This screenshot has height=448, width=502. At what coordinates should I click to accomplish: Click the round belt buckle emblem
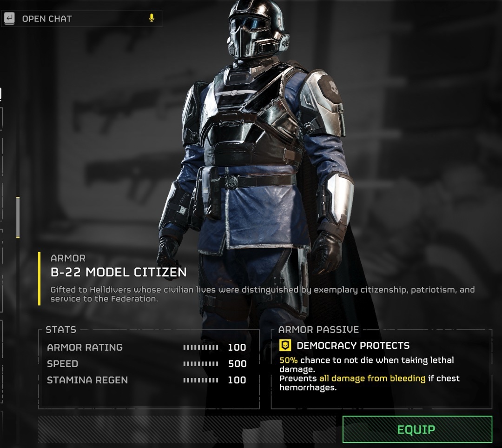[232, 182]
